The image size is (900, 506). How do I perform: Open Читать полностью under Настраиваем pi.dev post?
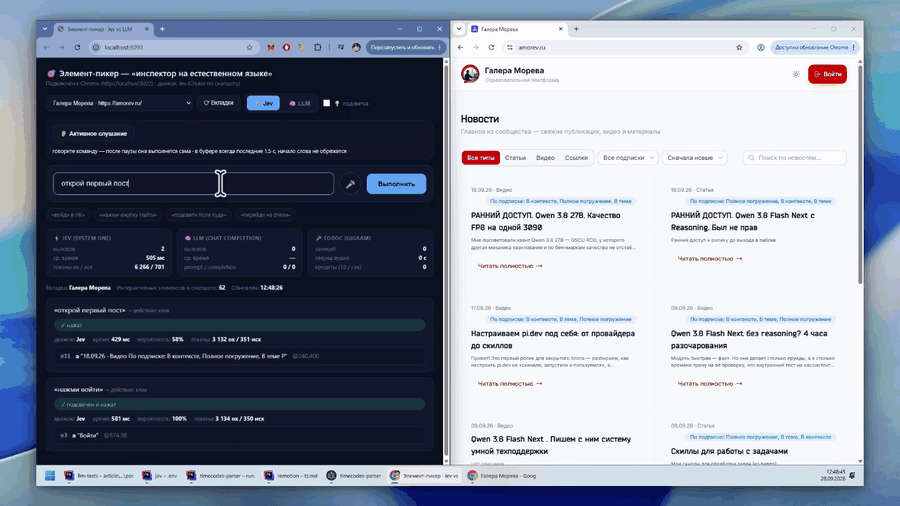coord(510,384)
